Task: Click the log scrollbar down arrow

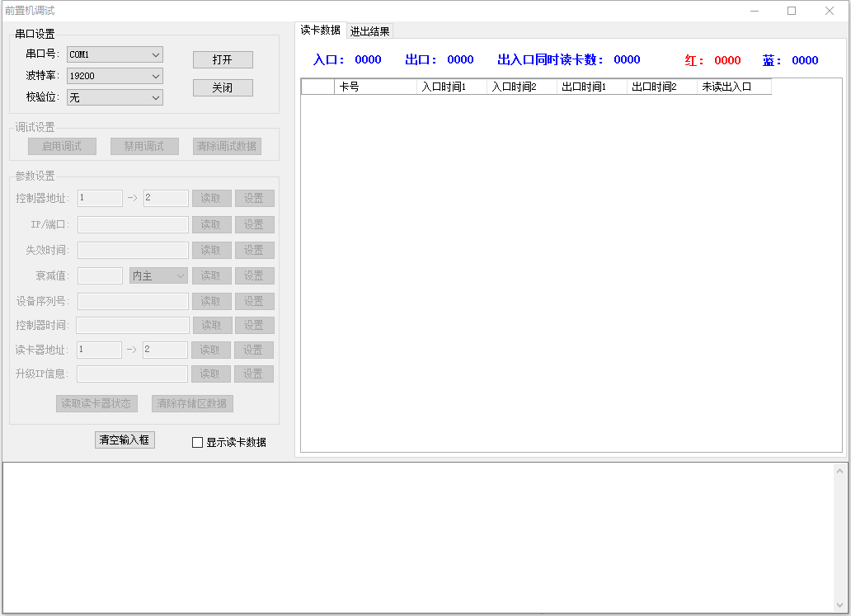Action: [x=840, y=604]
